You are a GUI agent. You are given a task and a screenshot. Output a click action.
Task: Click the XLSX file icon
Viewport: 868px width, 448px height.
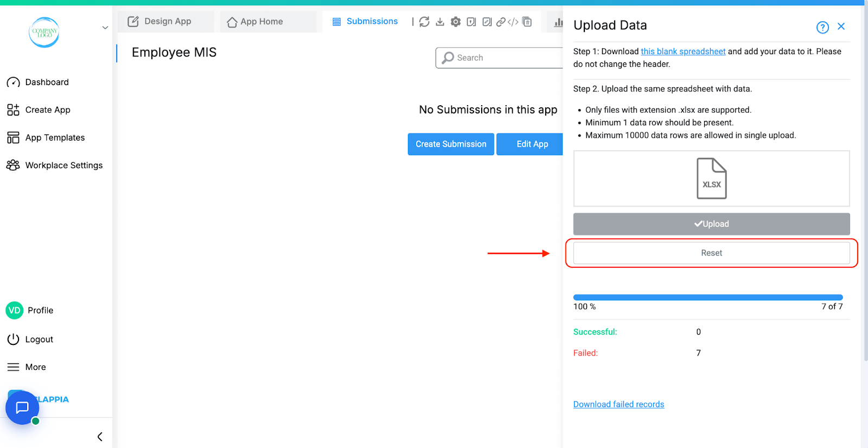[x=711, y=178]
